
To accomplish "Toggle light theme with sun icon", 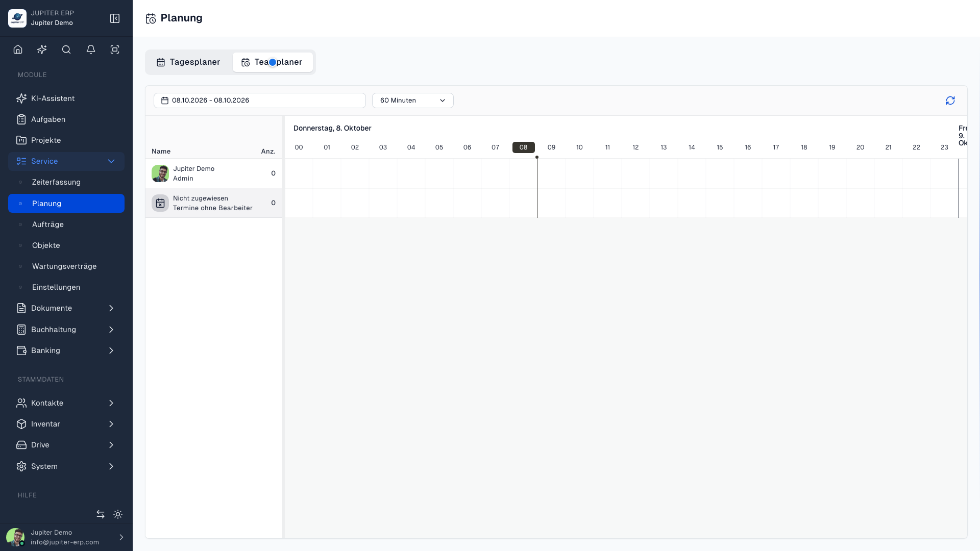I will click(x=118, y=514).
